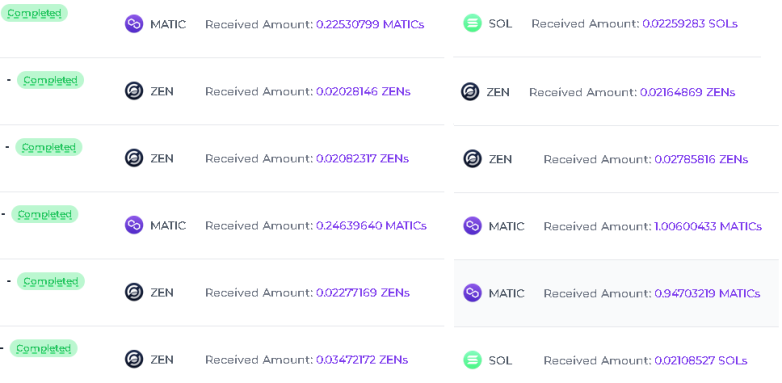Click SOL coin icon beside 0.02108527 SOLs

pyautogui.click(x=472, y=360)
